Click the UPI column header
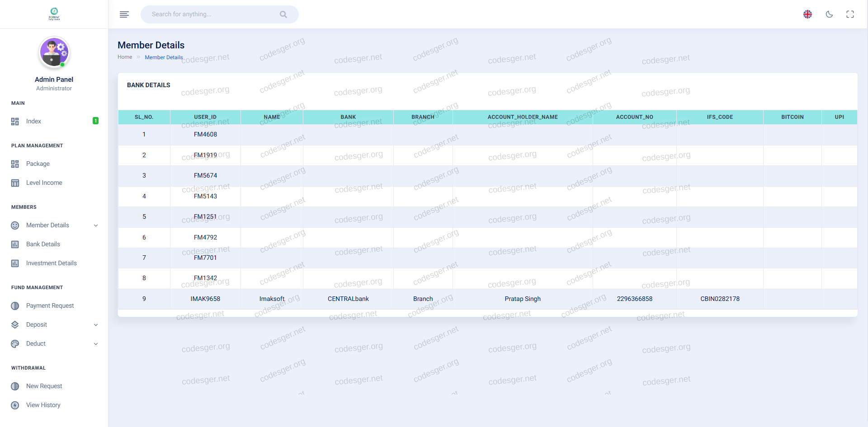This screenshot has height=427, width=868. pyautogui.click(x=839, y=117)
